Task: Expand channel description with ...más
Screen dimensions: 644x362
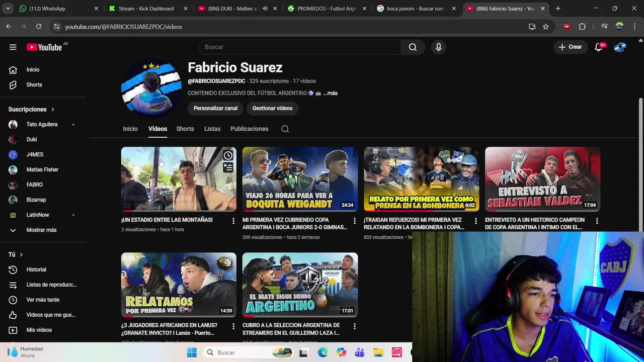Action: [330, 93]
